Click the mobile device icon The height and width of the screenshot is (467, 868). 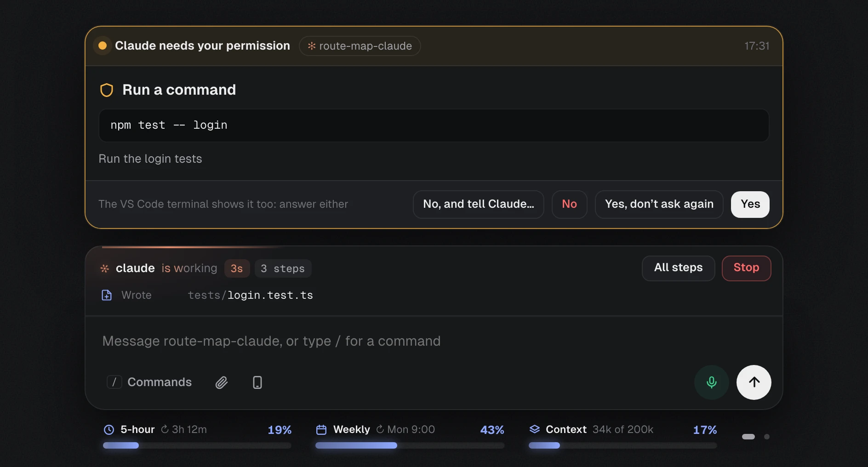click(257, 382)
